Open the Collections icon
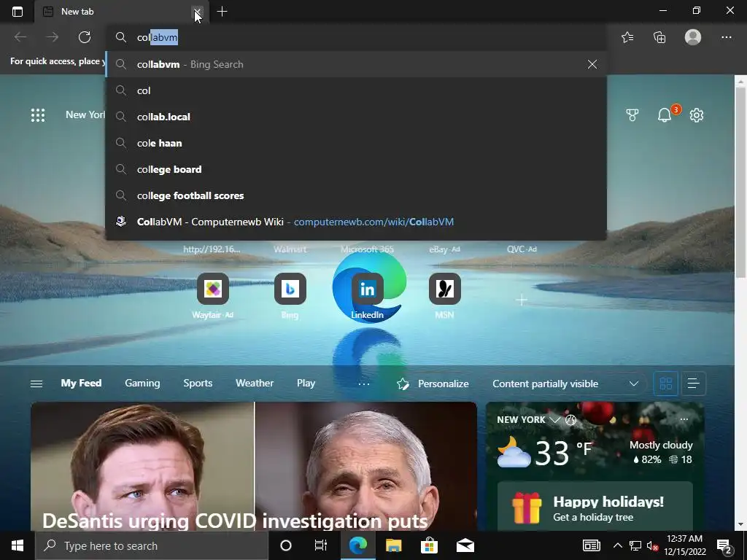This screenshot has height=560, width=747. click(659, 37)
